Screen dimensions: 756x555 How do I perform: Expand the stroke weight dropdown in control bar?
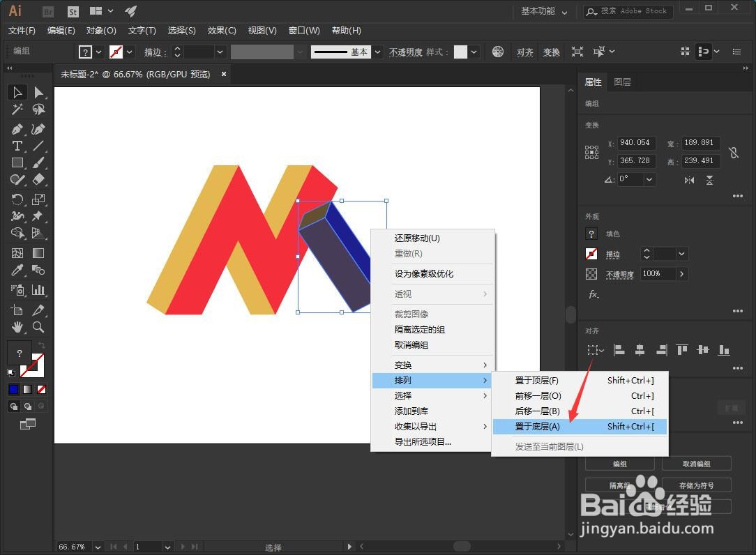220,52
